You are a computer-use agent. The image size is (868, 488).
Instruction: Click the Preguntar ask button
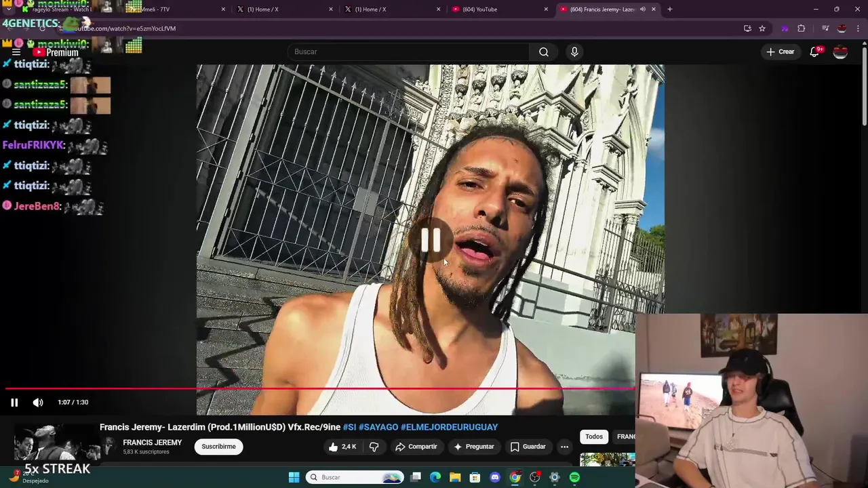click(x=474, y=447)
